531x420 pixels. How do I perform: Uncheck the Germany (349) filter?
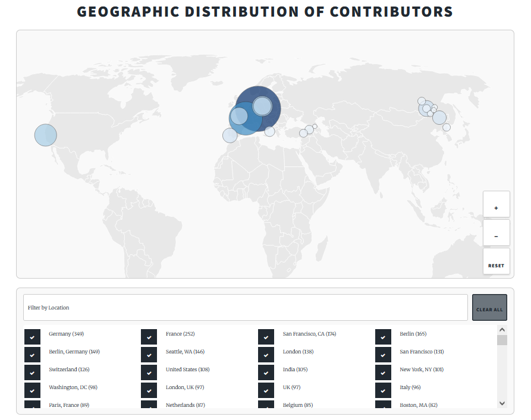coord(33,336)
